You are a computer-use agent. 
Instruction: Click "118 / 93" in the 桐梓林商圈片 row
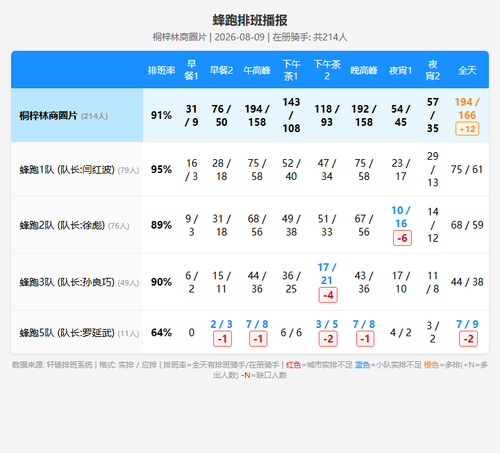[327, 115]
